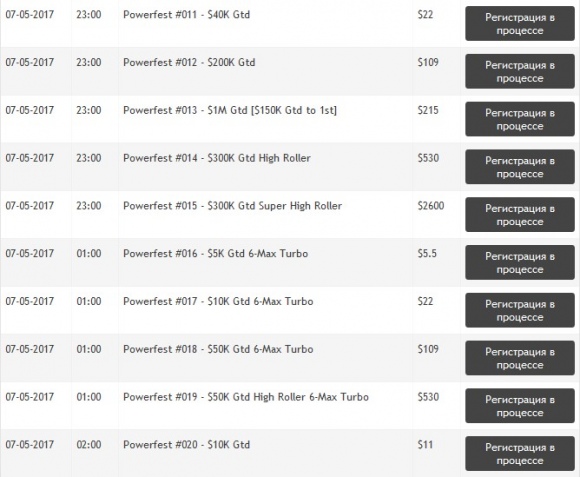Screen dimensions: 580x477
Task: Click registration button for Powerfest #017
Action: pos(520,310)
